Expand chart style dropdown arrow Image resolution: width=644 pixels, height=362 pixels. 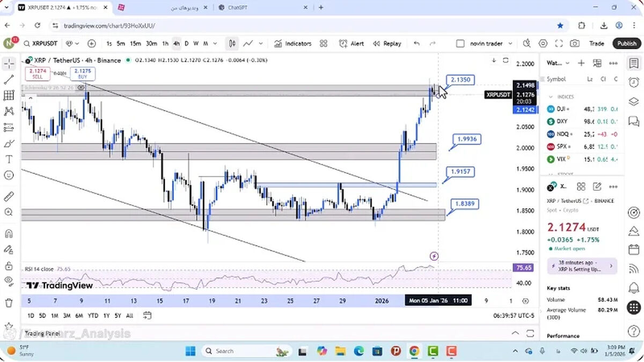(261, 43)
